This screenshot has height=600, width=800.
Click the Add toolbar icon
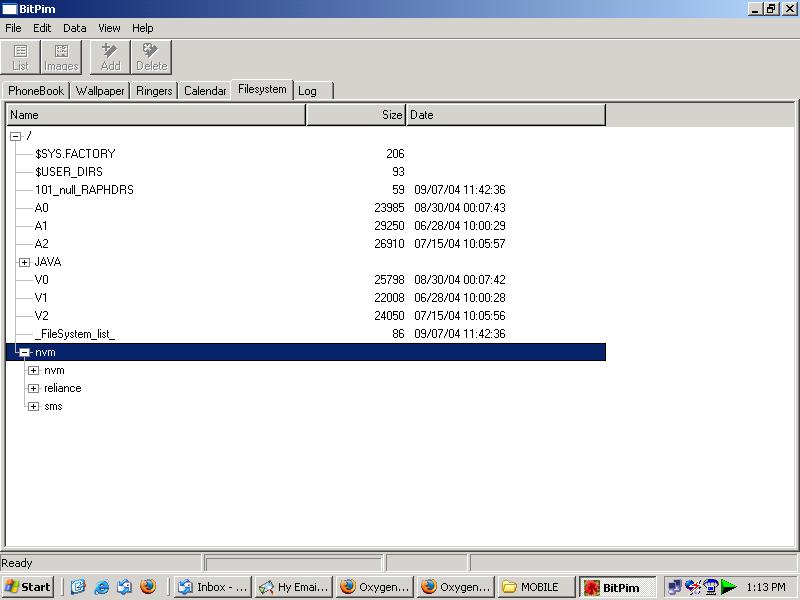[x=110, y=57]
